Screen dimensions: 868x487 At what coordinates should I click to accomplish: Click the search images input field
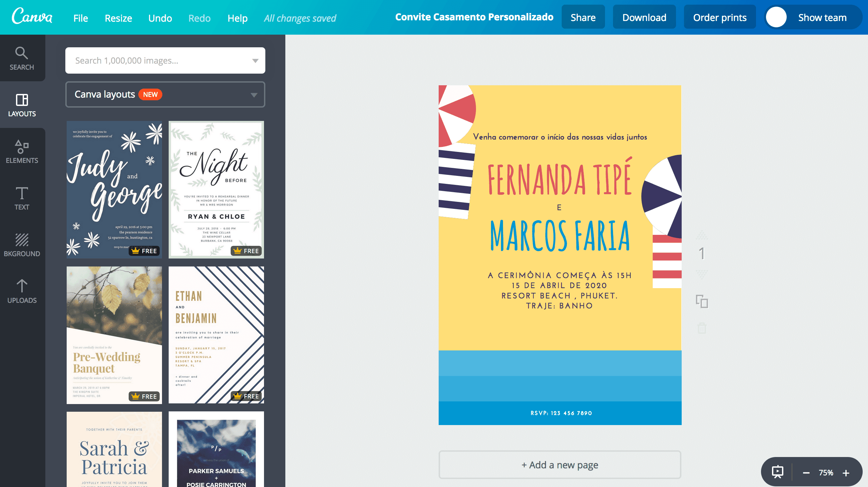point(165,61)
